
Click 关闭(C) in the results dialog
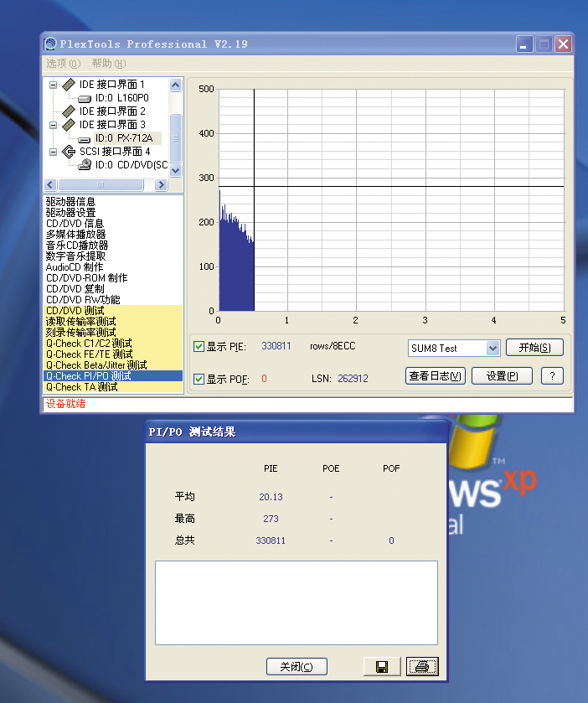click(x=297, y=667)
